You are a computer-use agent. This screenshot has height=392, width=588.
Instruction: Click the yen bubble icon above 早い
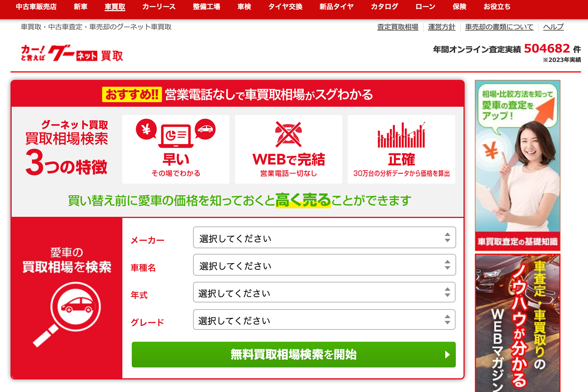coord(146,129)
